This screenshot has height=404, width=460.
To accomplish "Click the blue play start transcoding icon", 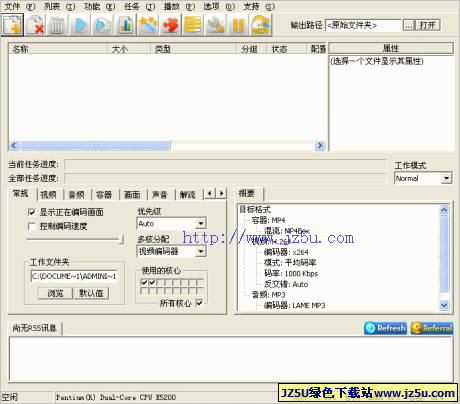I will pos(80,25).
